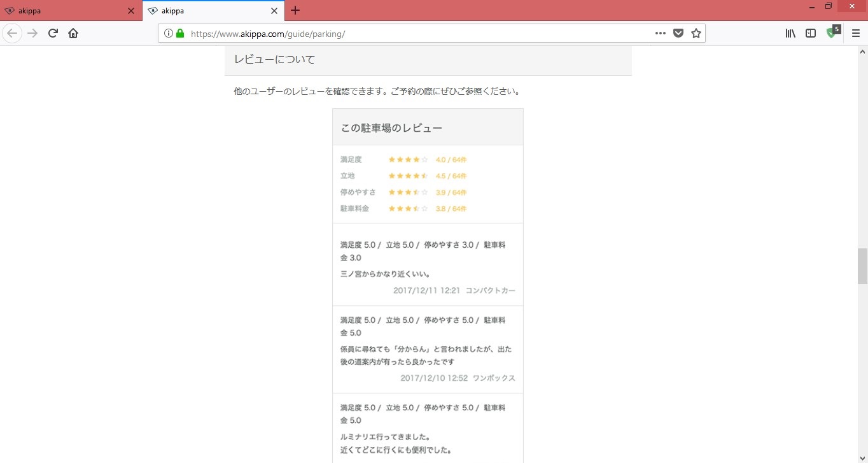868x463 pixels.
Task: Open the Firefox hamburger menu
Action: pyautogui.click(x=856, y=33)
